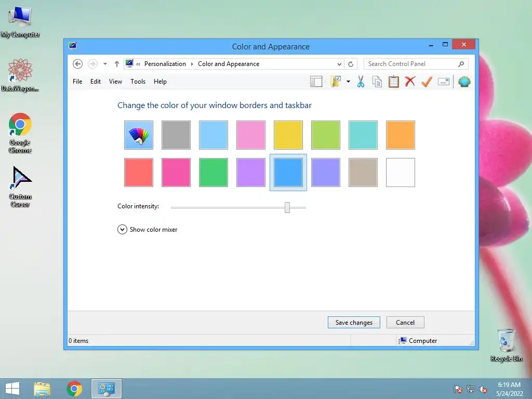This screenshot has height=399, width=532.
Task: Click Save changes button
Action: click(x=354, y=322)
